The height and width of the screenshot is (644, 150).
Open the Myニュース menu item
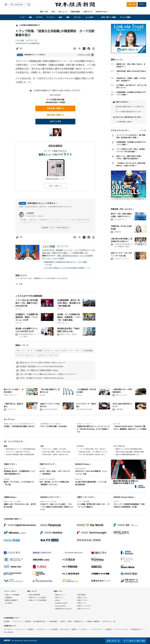pos(63,11)
